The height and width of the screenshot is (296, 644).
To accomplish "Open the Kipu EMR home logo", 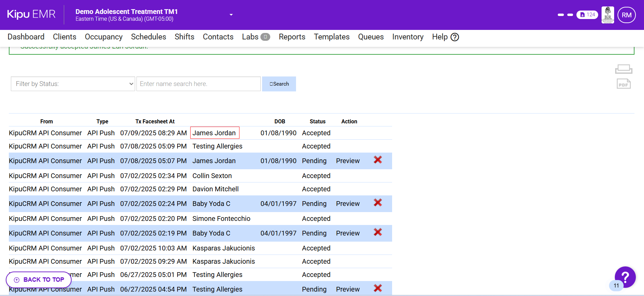I will pos(31,15).
